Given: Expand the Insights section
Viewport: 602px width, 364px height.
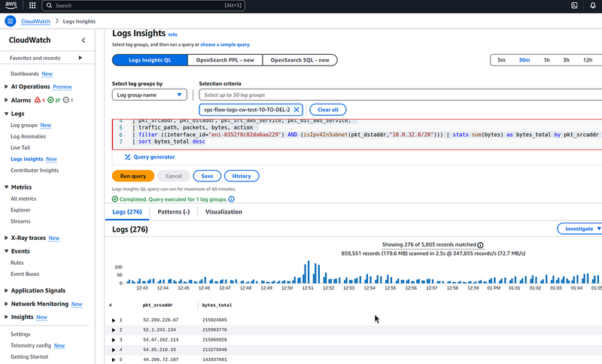Looking at the screenshot, I should [6, 317].
